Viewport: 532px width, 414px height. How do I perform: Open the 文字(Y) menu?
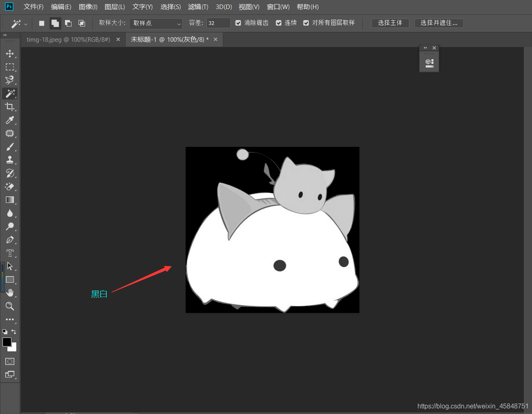[x=142, y=7]
